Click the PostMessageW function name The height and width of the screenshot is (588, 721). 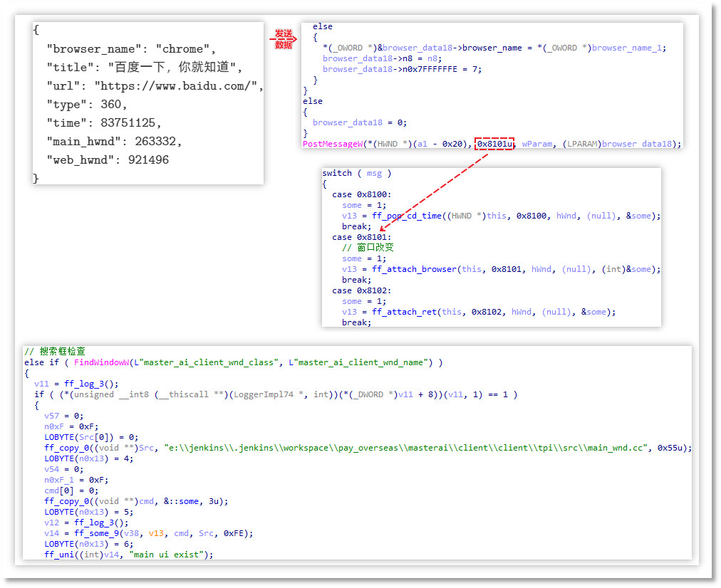(x=331, y=144)
